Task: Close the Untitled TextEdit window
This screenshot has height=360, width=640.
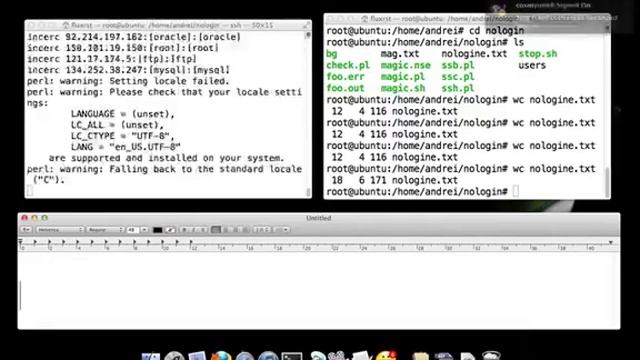Action: coord(24,218)
